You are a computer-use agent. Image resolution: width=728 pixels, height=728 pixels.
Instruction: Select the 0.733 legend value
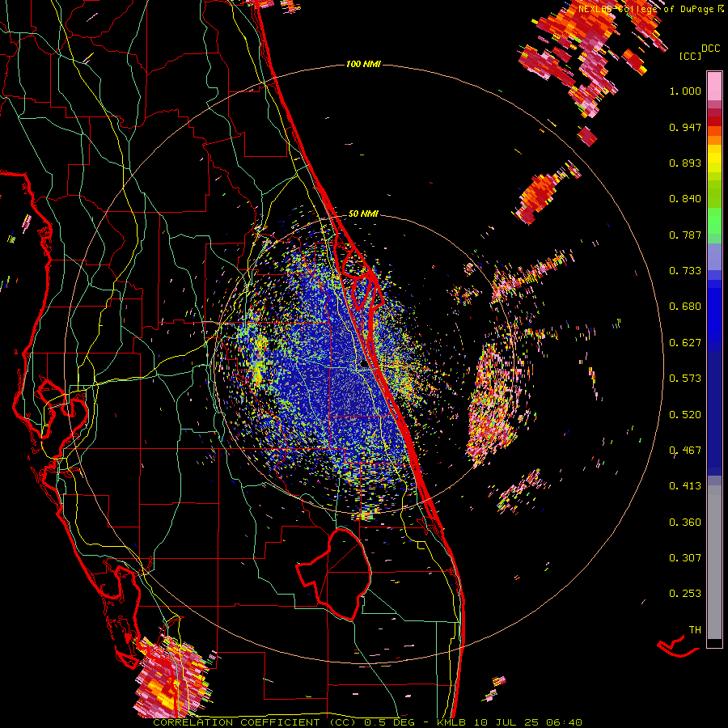pyautogui.click(x=685, y=271)
